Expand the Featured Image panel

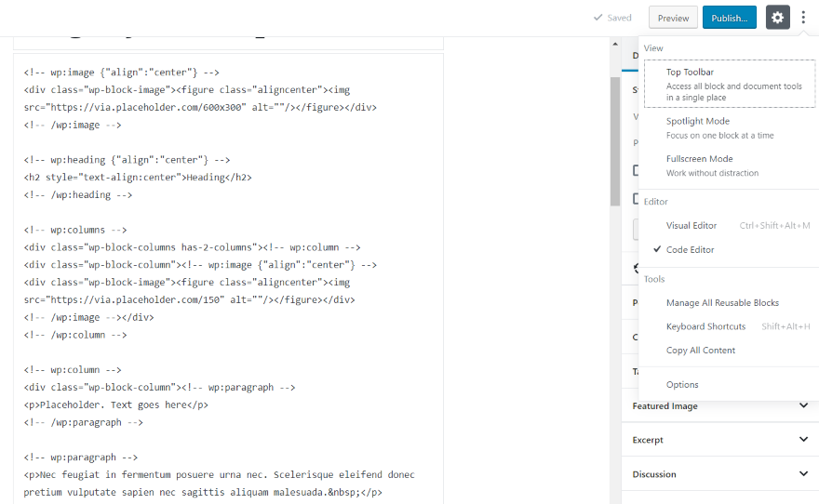pos(719,406)
